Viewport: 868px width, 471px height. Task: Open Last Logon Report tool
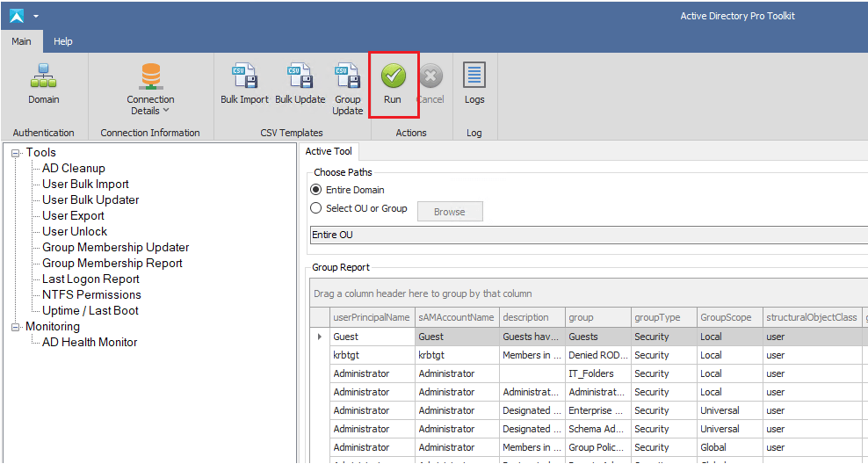click(90, 279)
